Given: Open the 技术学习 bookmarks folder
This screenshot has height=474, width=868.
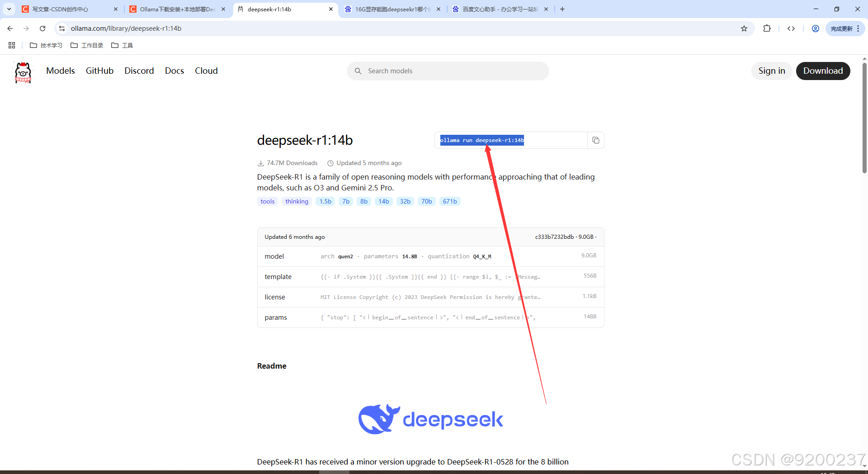Looking at the screenshot, I should [46, 45].
